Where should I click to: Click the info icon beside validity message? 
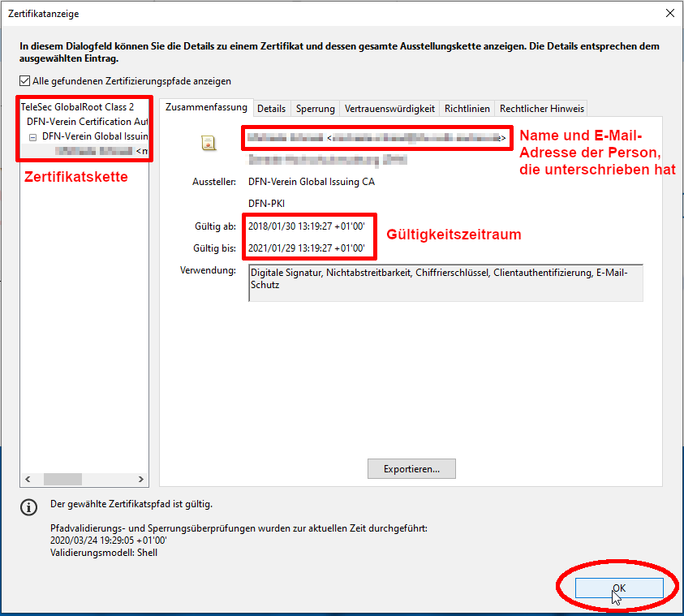(29, 507)
